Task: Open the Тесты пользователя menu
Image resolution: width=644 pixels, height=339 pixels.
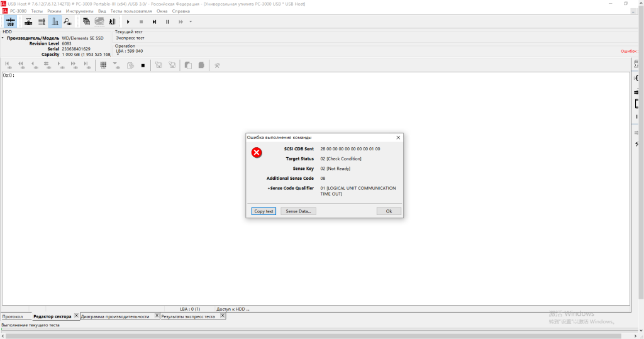Action: point(131,11)
